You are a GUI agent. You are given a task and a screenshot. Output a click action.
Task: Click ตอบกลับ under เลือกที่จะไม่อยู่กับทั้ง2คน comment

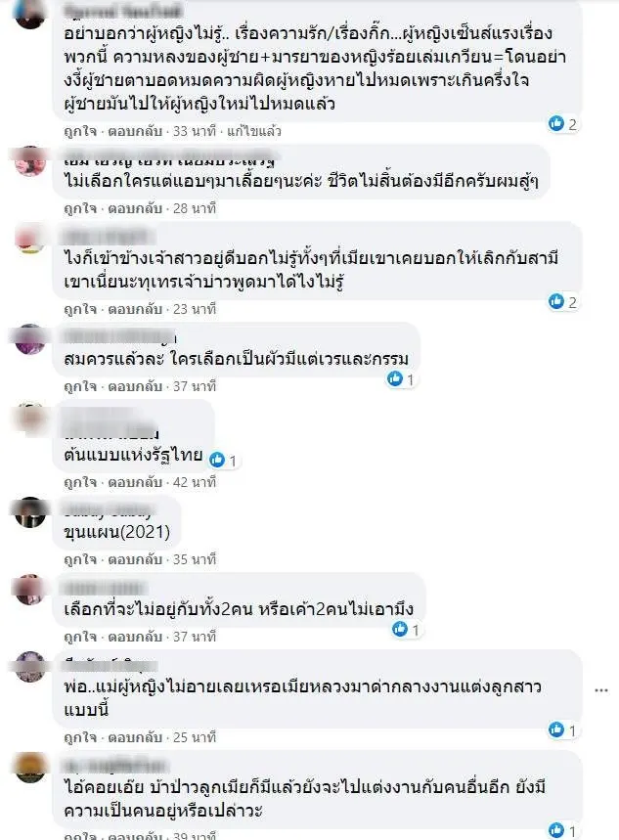135,637
